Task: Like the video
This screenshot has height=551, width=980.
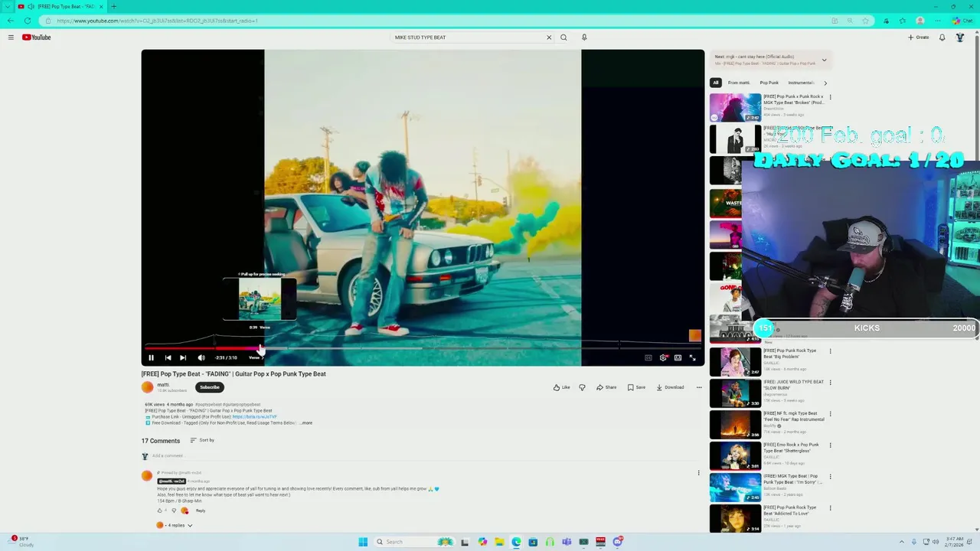Action: [x=562, y=387]
